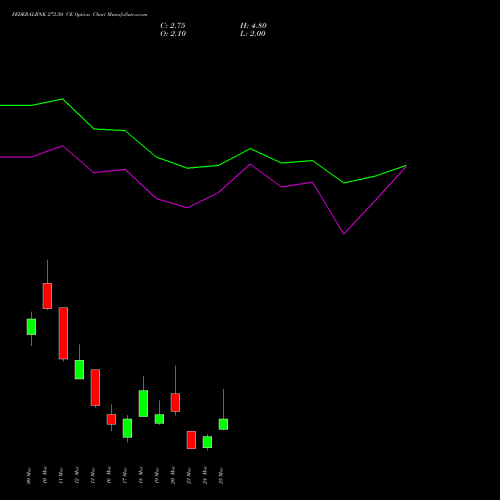Click the 13 Mar date label

(93, 476)
